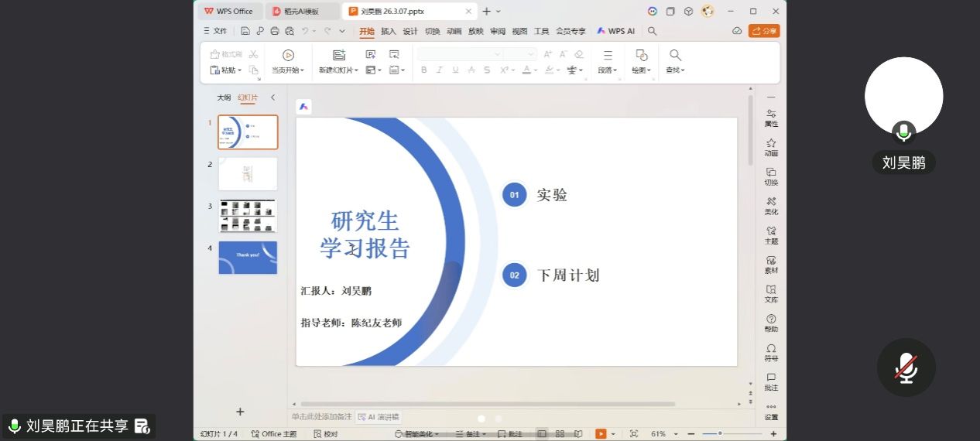
Task: Open the 段落 paragraph dropdown
Action: pos(608,70)
